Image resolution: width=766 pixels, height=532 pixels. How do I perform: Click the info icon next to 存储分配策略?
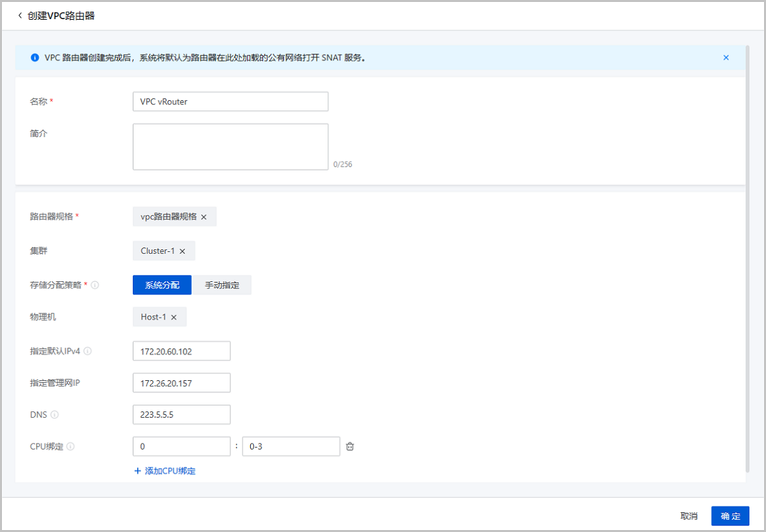(93, 284)
